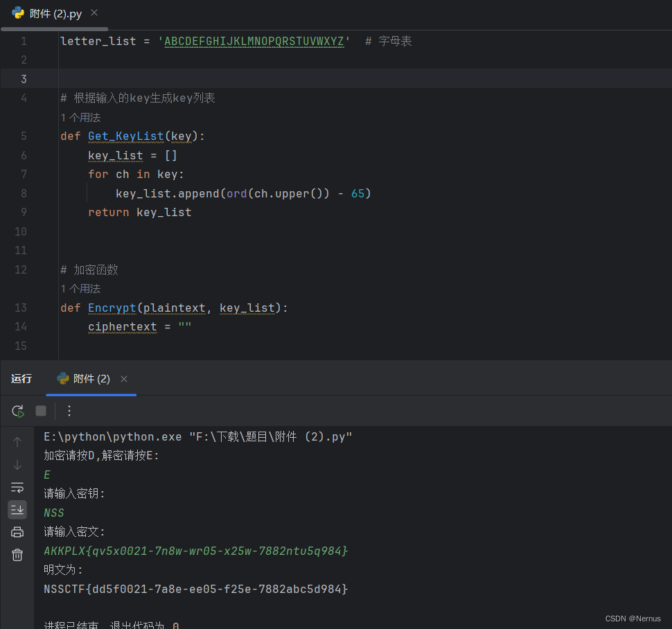
Task: Open the three-dot options menu in run toolbar
Action: (x=69, y=411)
